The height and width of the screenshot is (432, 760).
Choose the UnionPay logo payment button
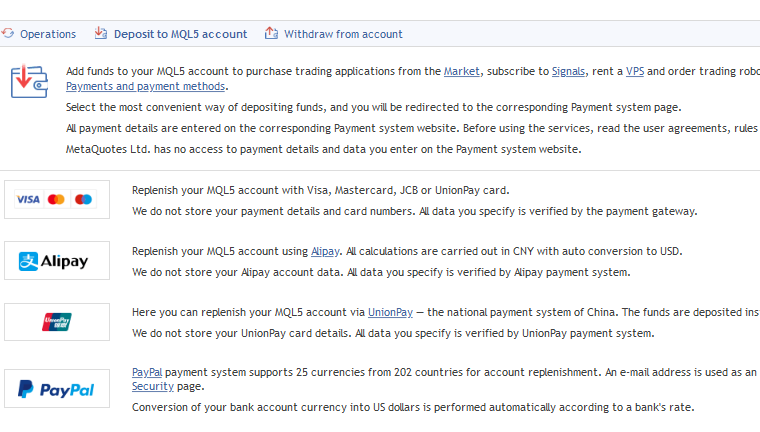coord(57,322)
